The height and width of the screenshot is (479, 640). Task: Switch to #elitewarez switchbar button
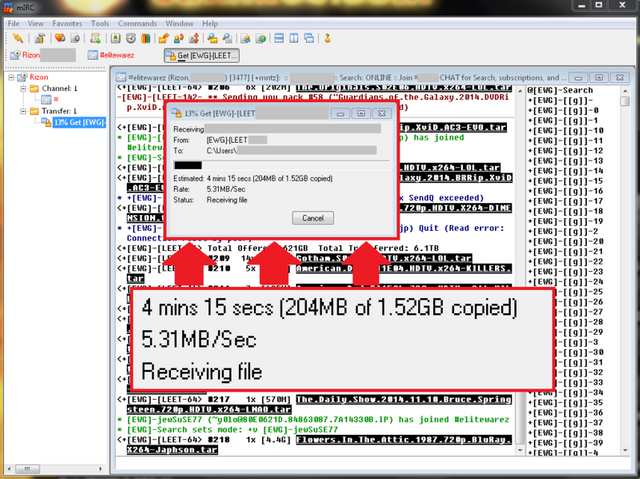(111, 55)
